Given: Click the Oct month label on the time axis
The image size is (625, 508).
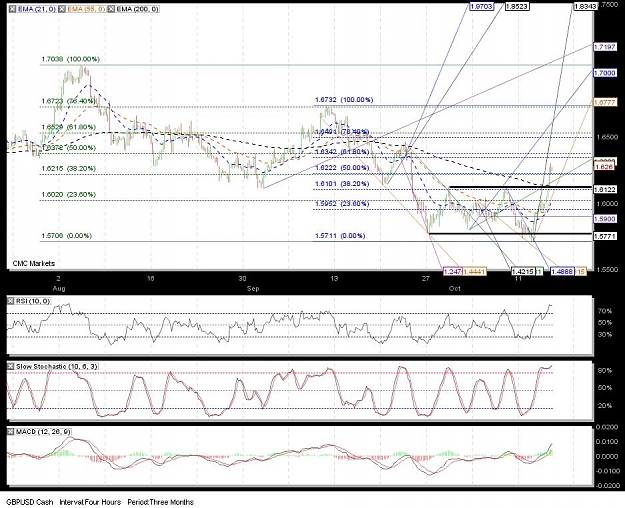Looking at the screenshot, I should point(455,288).
